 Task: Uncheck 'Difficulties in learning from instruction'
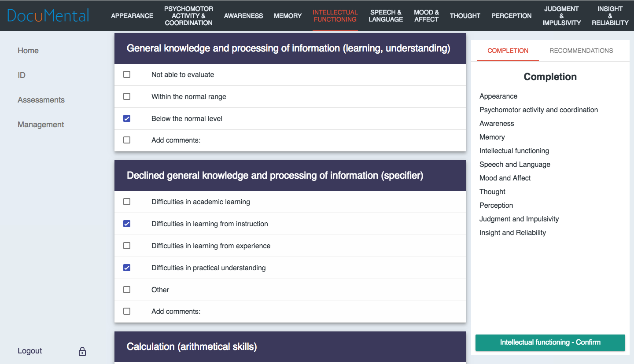tap(127, 224)
